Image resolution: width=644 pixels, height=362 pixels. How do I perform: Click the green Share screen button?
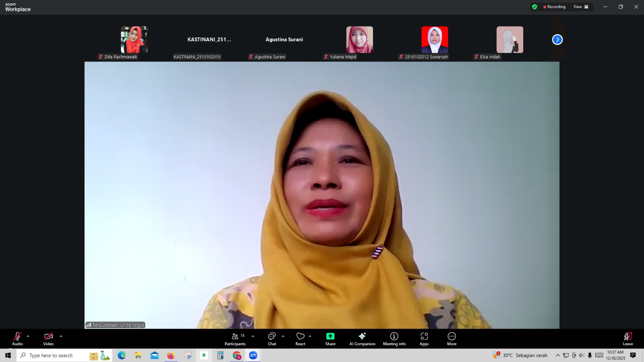coord(330,338)
